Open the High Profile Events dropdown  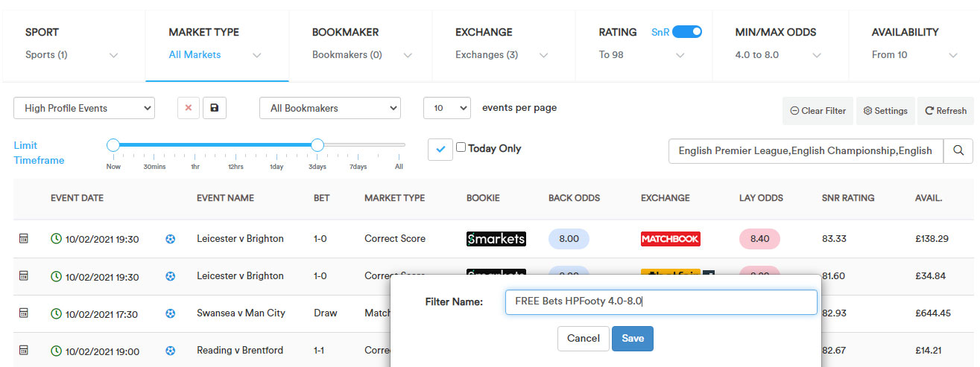click(84, 108)
